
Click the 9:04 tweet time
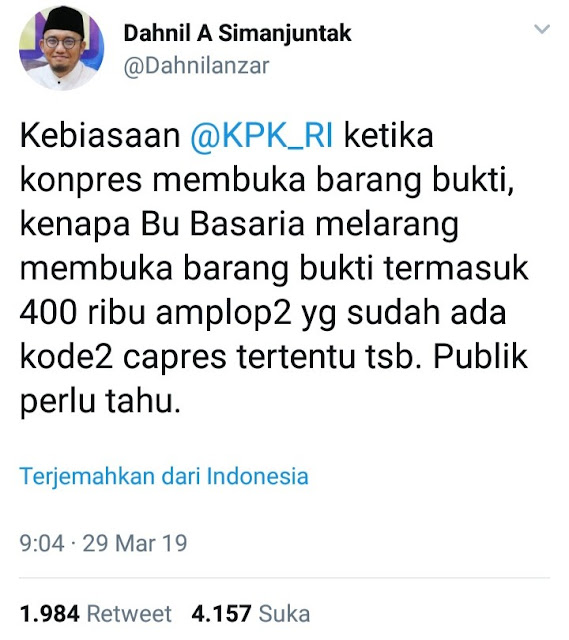point(42,543)
